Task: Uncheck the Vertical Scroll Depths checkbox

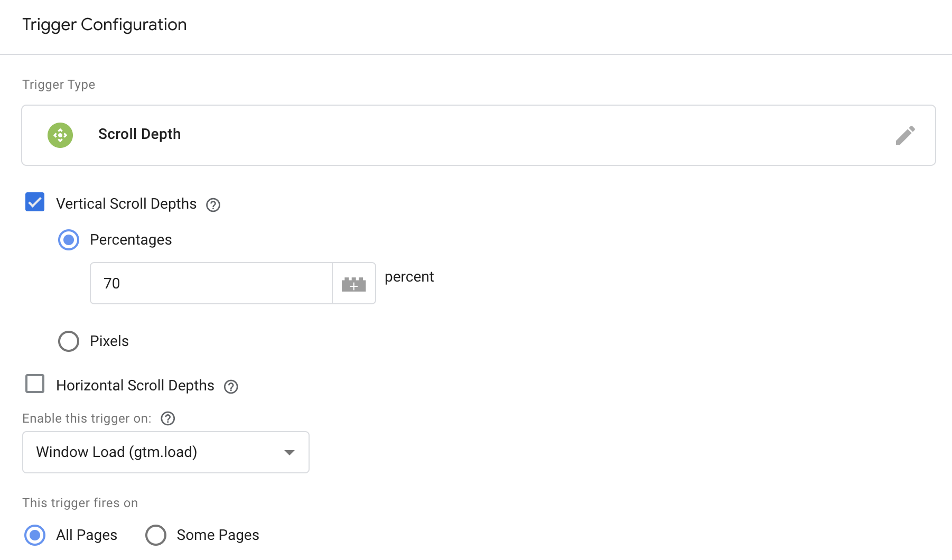Action: (35, 202)
